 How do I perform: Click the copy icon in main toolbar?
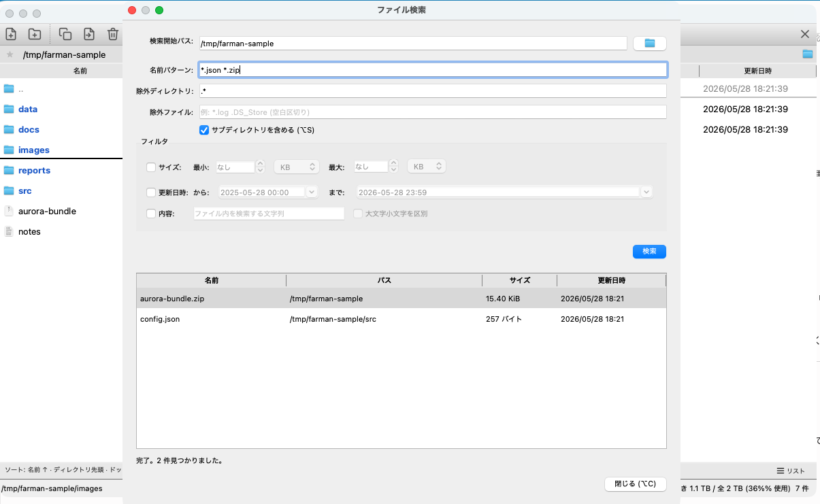65,34
